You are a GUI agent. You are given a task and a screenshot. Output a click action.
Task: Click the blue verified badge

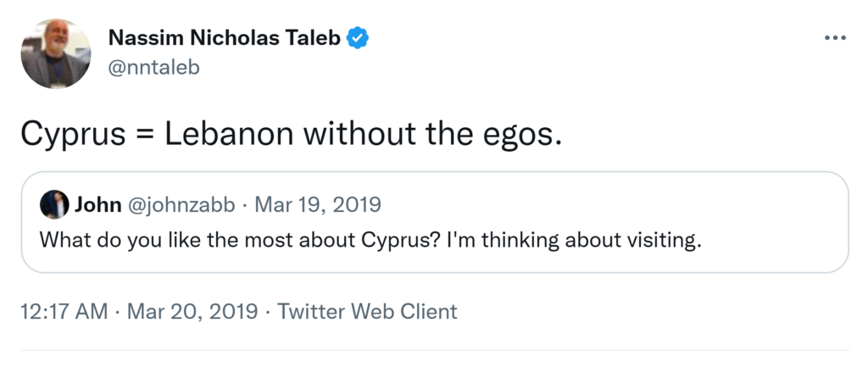pos(359,38)
